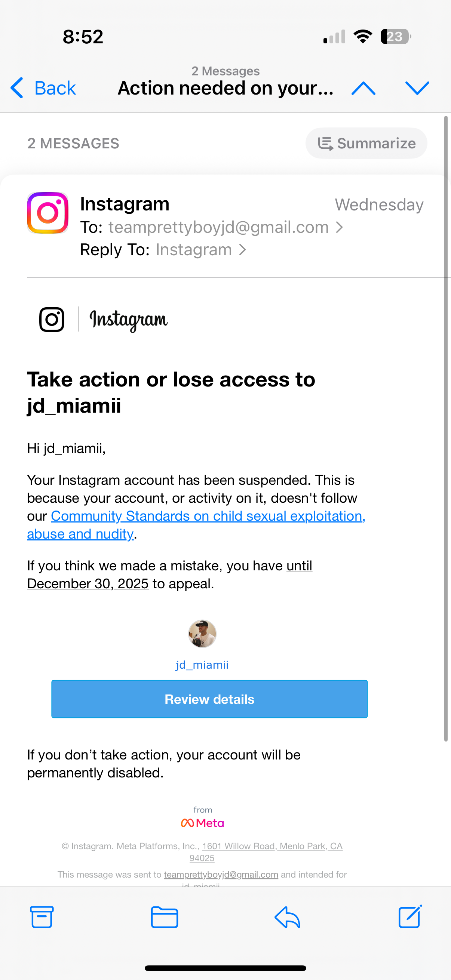This screenshot has width=451, height=980.
Task: Tap the December 30, 2025 date link
Action: coord(170,574)
